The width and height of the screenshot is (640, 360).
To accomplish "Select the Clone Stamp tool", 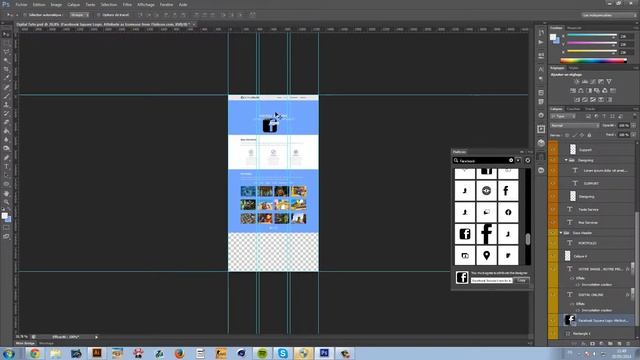I will (6, 104).
